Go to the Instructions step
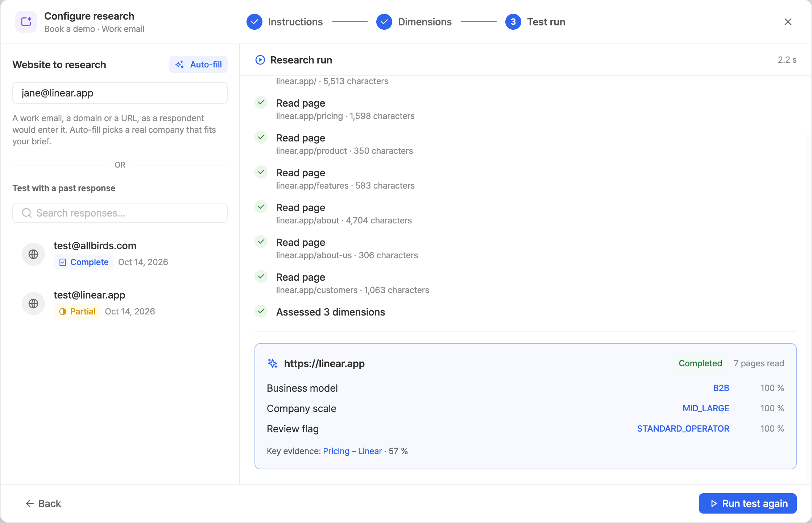This screenshot has width=812, height=523. coord(285,22)
